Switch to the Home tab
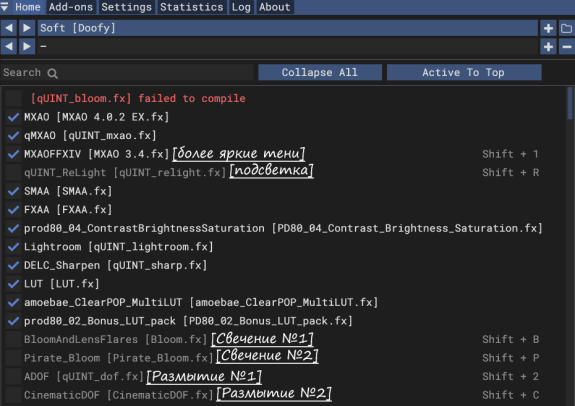This screenshot has width=575, height=406. [28, 7]
